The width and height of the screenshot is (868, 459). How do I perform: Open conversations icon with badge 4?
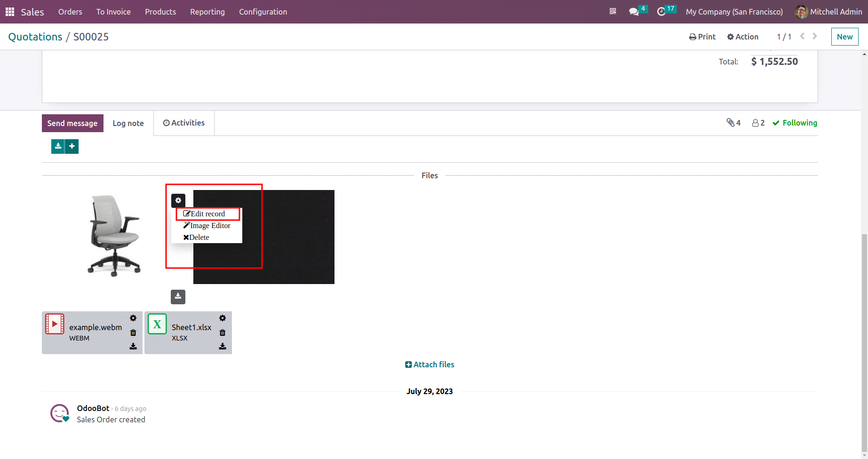coord(637,11)
